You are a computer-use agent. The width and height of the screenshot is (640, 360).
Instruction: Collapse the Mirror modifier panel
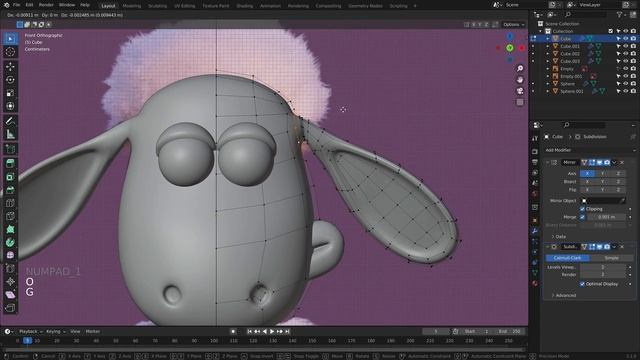click(548, 162)
